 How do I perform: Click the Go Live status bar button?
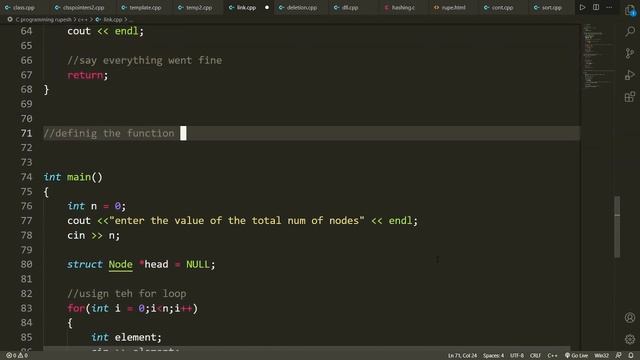point(576,356)
